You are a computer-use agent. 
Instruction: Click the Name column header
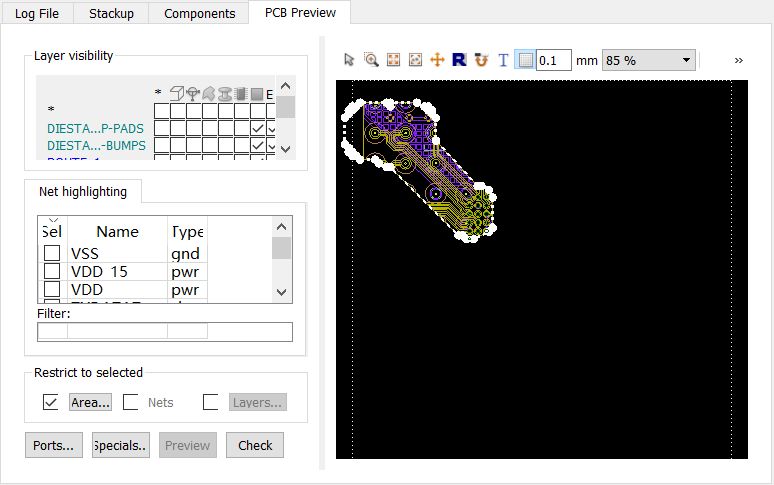(x=117, y=231)
